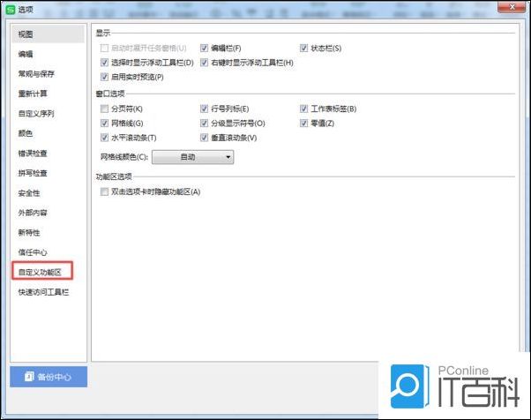Image resolution: width=531 pixels, height=420 pixels.
Task: Toggle the 零值(Z) checkbox
Action: [x=303, y=124]
